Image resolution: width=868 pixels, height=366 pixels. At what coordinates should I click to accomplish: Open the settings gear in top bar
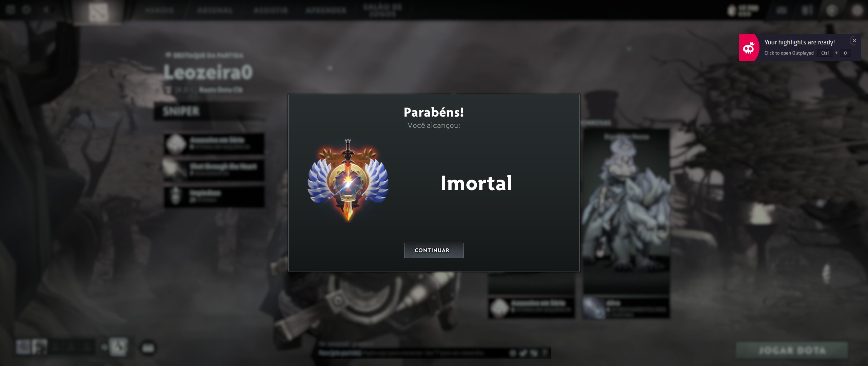[x=26, y=9]
